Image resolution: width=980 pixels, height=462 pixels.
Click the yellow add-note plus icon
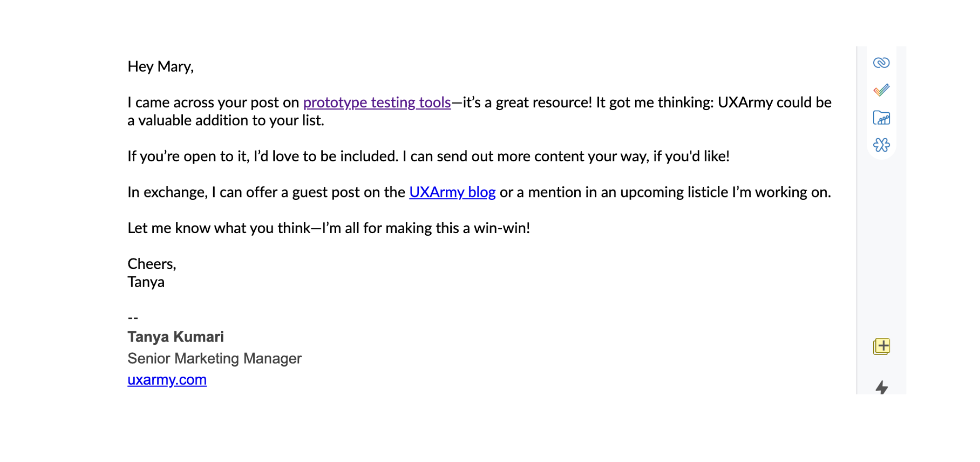tap(882, 346)
